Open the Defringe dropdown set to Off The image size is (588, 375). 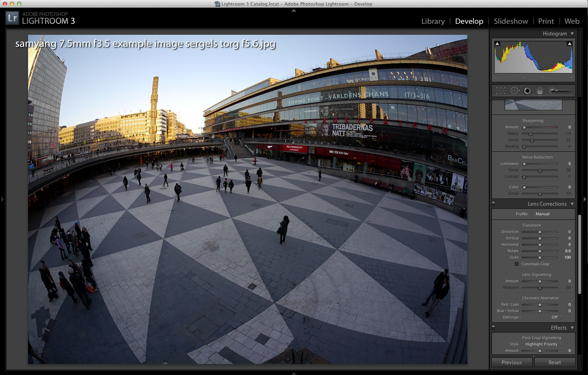pyautogui.click(x=557, y=317)
